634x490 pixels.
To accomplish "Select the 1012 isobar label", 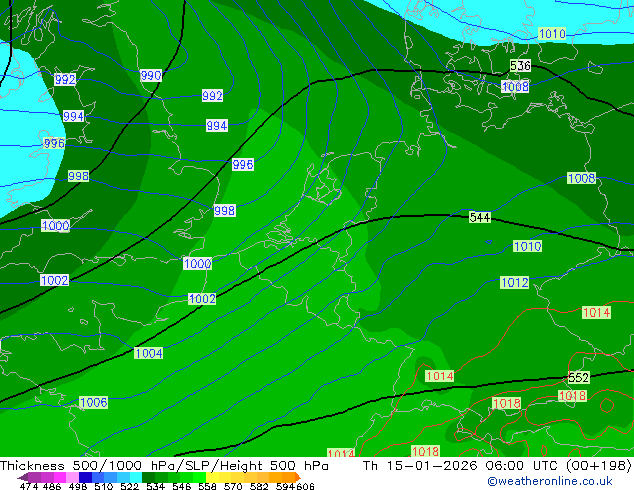I will coord(515,283).
